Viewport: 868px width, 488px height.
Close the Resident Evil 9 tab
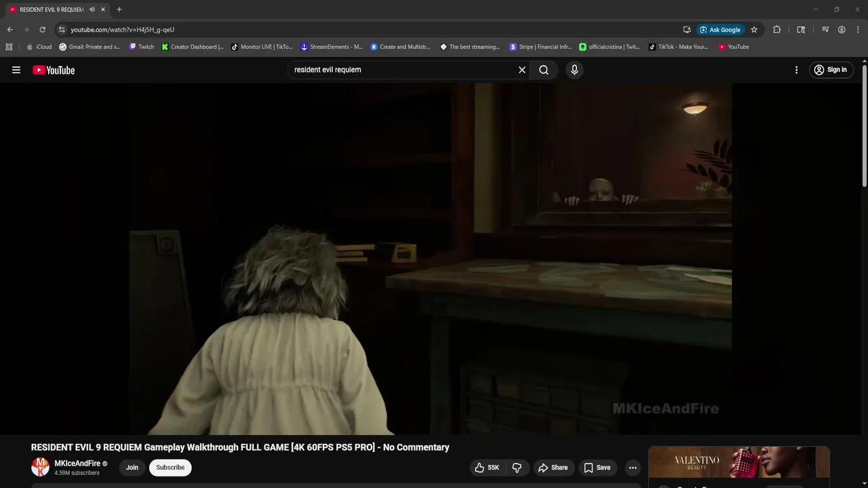click(103, 9)
